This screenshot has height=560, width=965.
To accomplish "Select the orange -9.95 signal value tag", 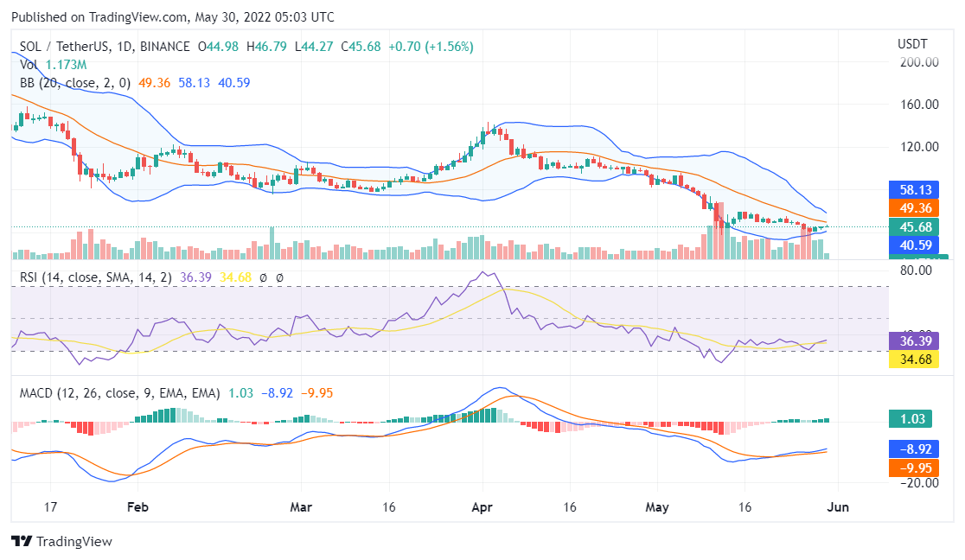I will 914,468.
